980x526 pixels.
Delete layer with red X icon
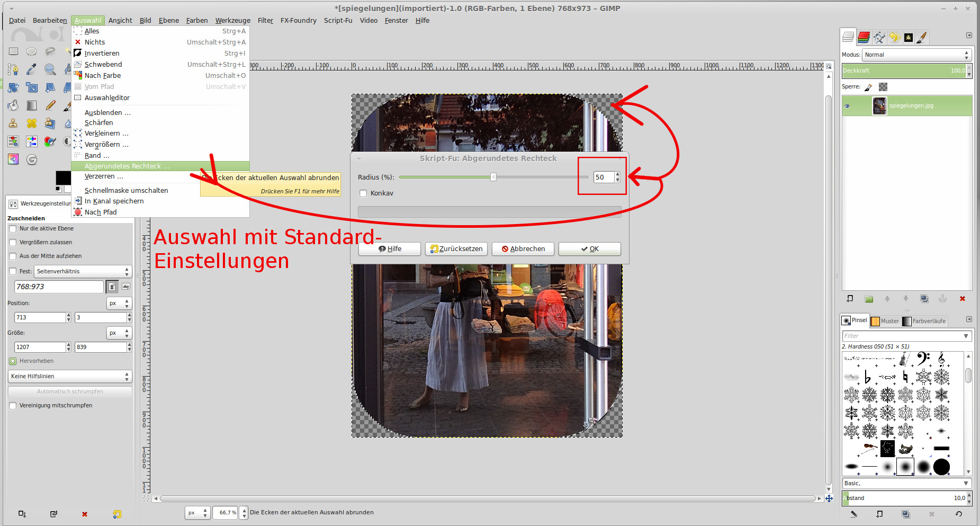click(962, 299)
